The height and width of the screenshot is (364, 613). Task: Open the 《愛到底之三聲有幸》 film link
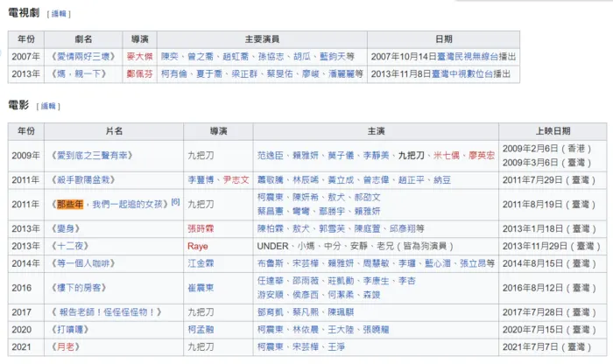(92, 156)
